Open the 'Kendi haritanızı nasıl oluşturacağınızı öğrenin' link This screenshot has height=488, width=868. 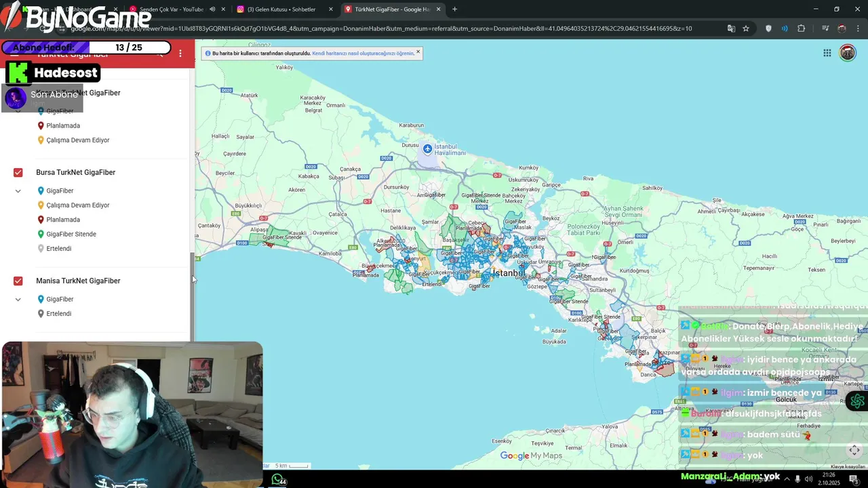(363, 53)
